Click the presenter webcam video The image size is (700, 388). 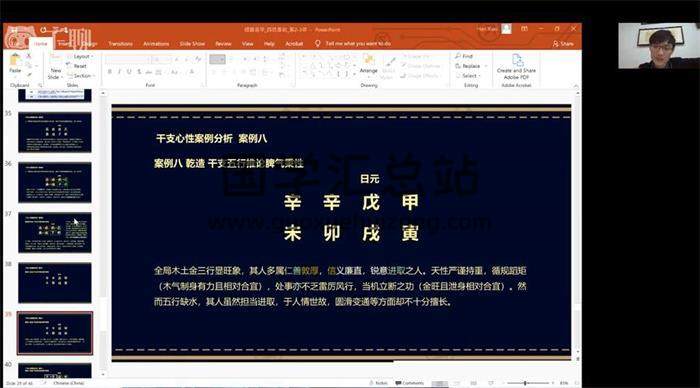click(x=659, y=46)
